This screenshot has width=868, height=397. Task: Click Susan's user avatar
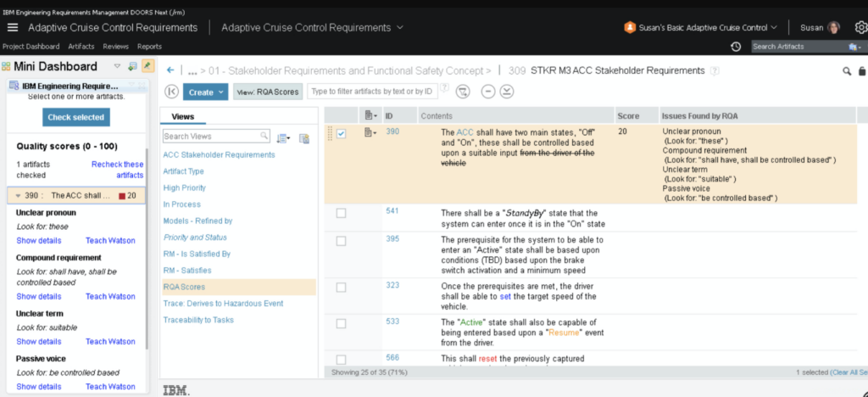833,28
